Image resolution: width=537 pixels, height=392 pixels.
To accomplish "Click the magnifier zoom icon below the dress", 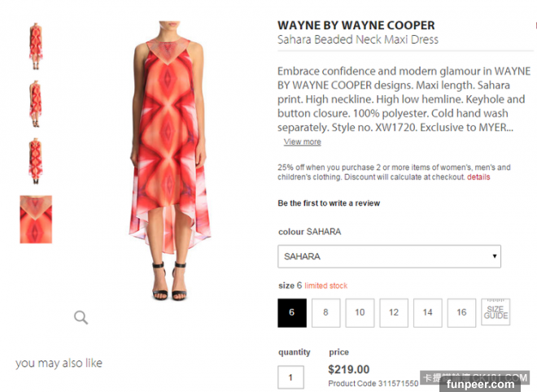I will coord(81,317).
